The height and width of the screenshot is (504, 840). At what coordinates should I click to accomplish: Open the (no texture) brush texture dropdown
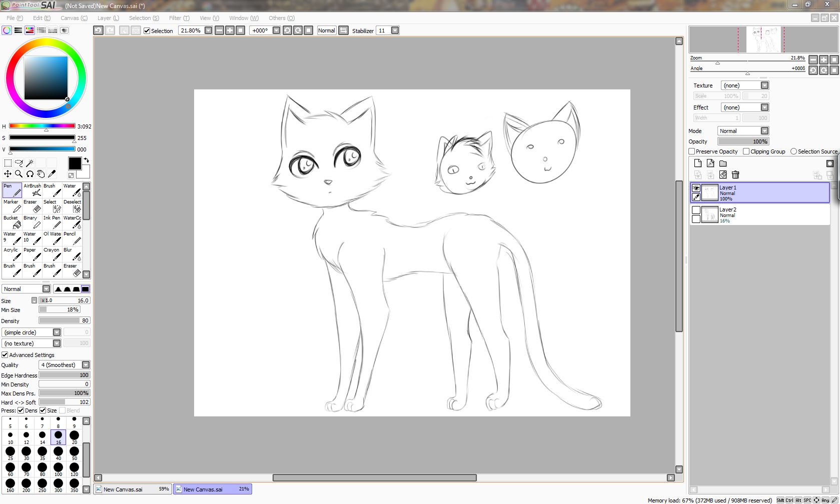[57, 343]
